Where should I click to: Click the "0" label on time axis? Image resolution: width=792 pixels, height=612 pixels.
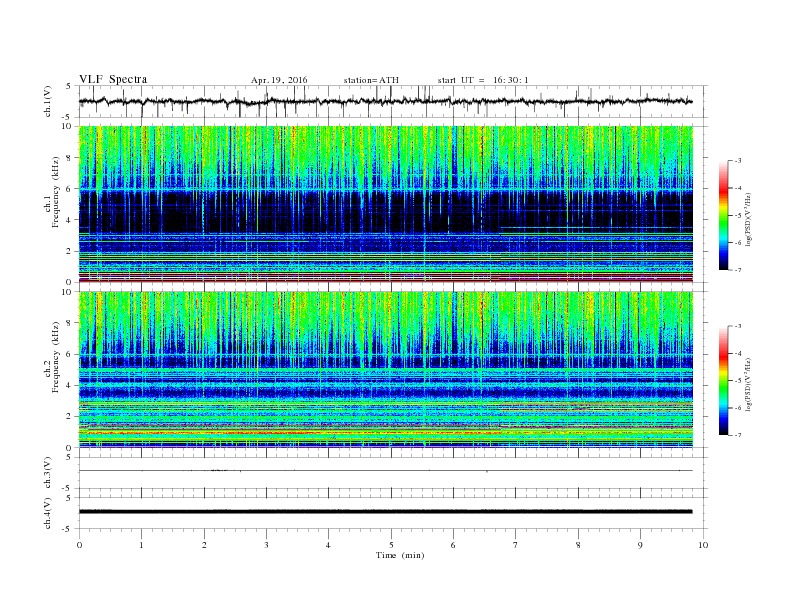point(79,545)
